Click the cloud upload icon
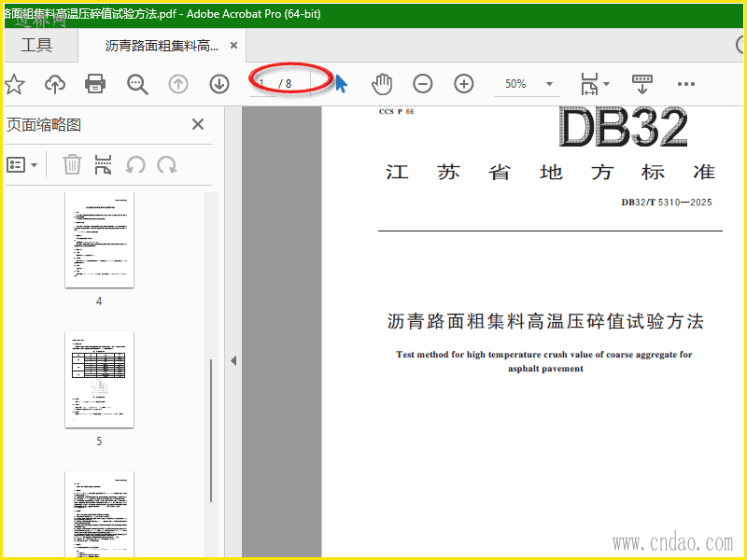The image size is (747, 560). (x=55, y=84)
